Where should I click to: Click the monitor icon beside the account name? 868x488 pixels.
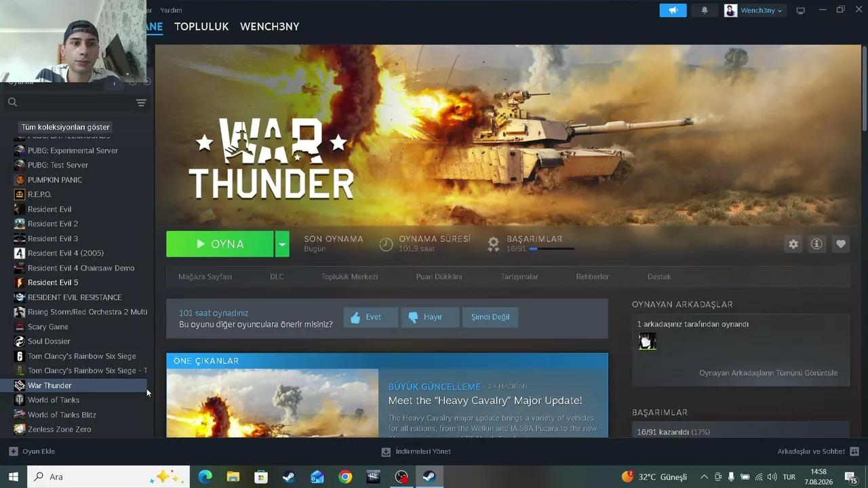coord(800,10)
